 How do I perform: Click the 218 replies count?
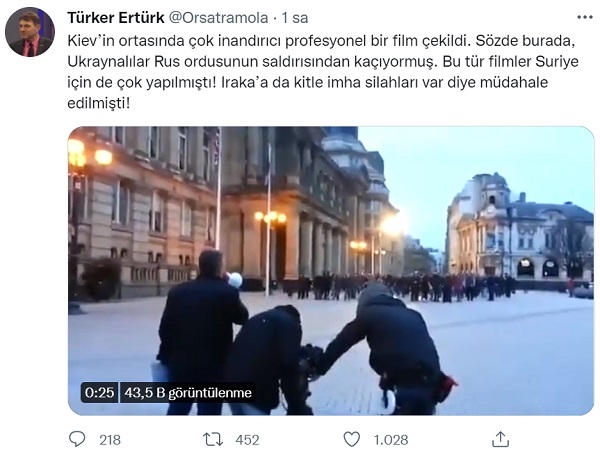pos(110,440)
